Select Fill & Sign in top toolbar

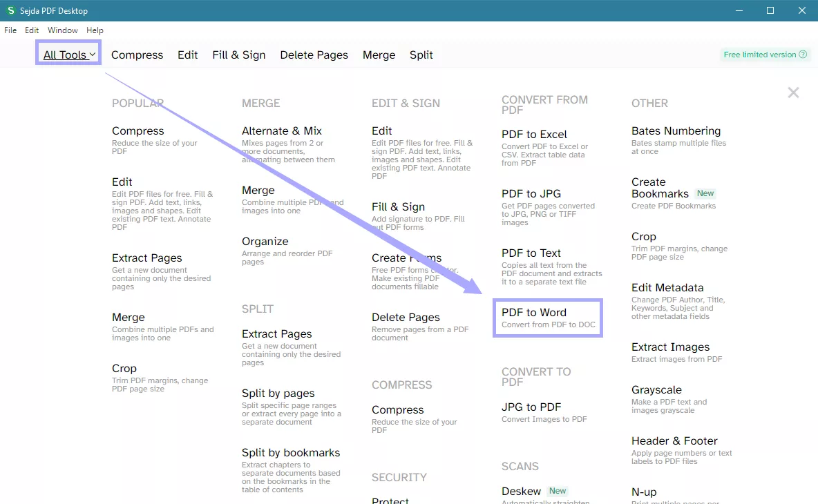239,55
